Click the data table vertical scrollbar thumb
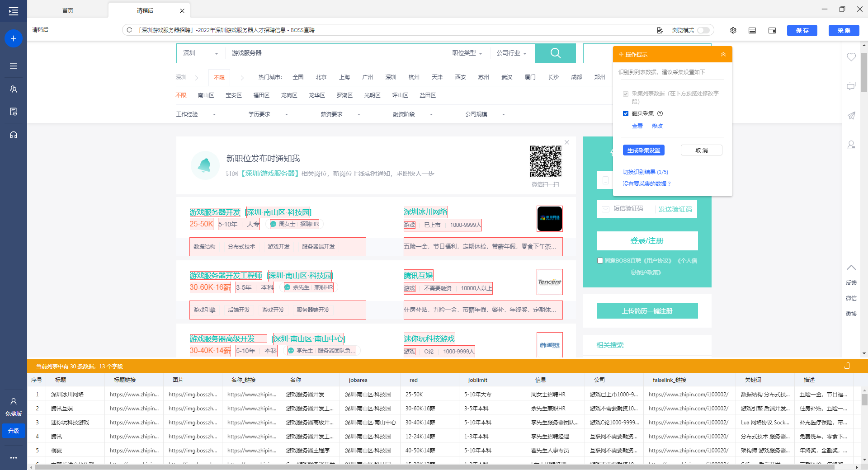Viewport: 868px width, 470px height. [x=864, y=400]
